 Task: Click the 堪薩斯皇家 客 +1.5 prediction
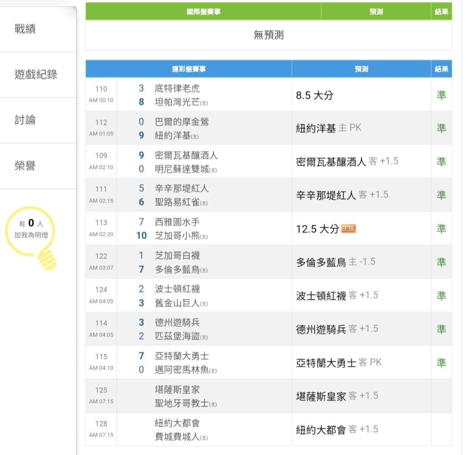337,396
